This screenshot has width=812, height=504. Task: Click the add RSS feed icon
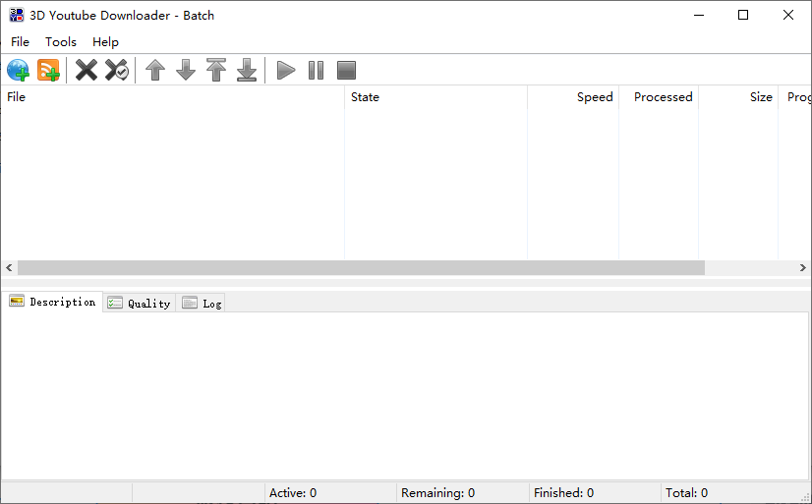(48, 70)
